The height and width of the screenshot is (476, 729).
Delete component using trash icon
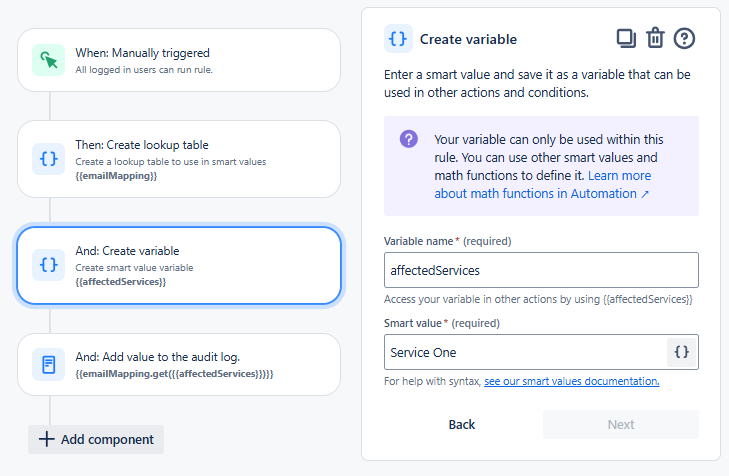coord(655,39)
